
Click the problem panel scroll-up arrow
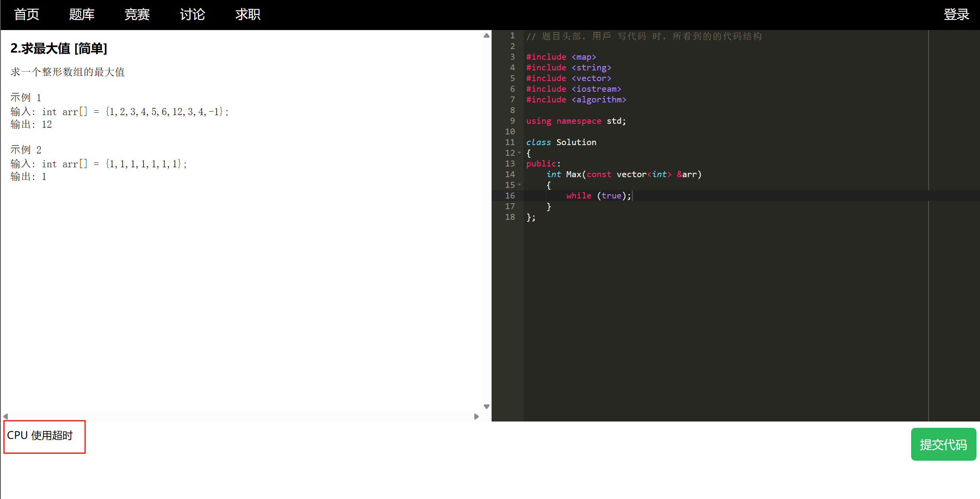tap(486, 36)
